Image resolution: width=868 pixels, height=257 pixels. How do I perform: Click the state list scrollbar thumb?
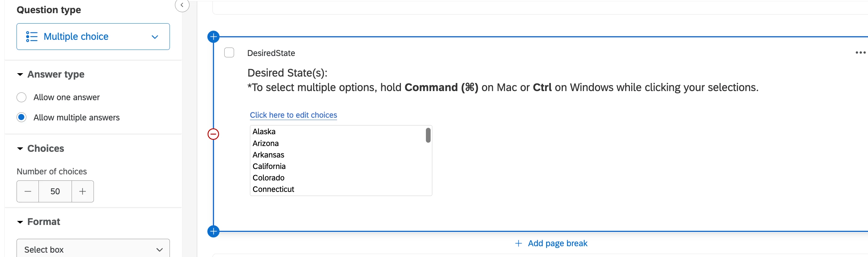tap(428, 135)
